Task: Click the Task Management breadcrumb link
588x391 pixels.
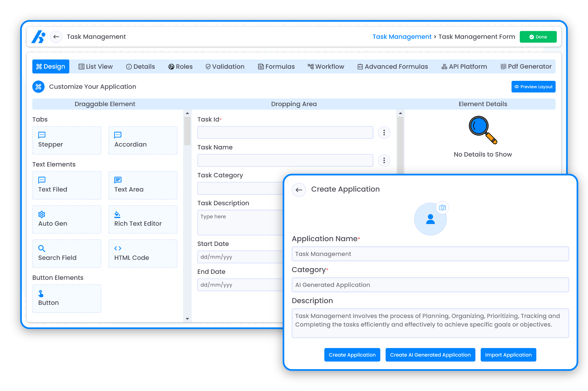Action: (402, 37)
